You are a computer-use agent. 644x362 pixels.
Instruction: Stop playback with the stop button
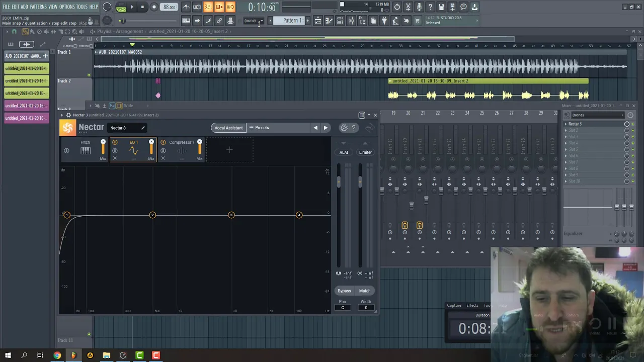point(142,7)
